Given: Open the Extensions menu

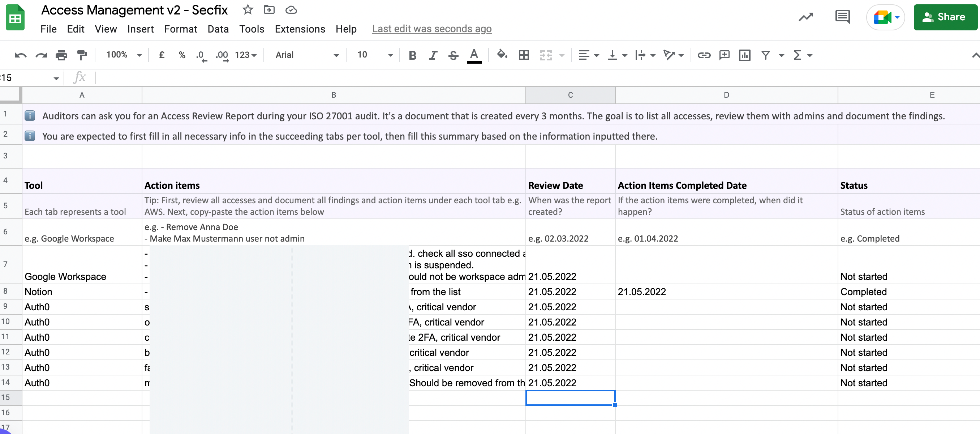Looking at the screenshot, I should [300, 29].
